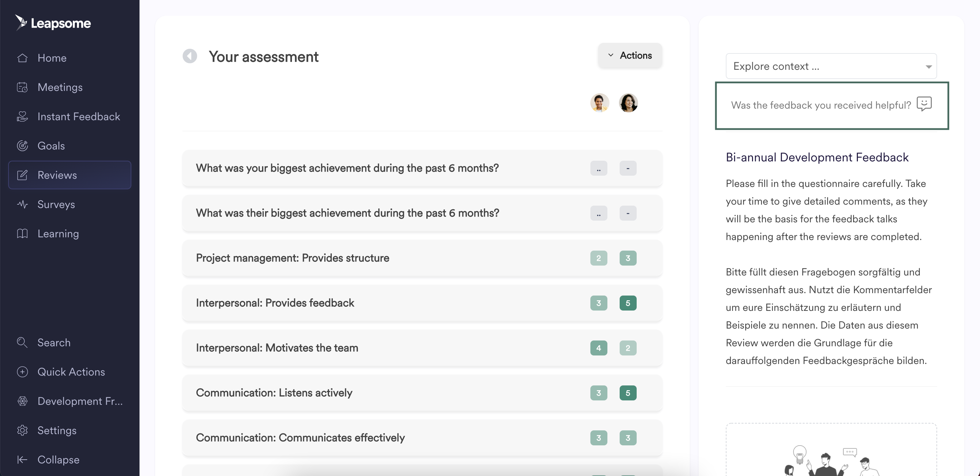
Task: Click the Home house icon
Action: (x=22, y=58)
